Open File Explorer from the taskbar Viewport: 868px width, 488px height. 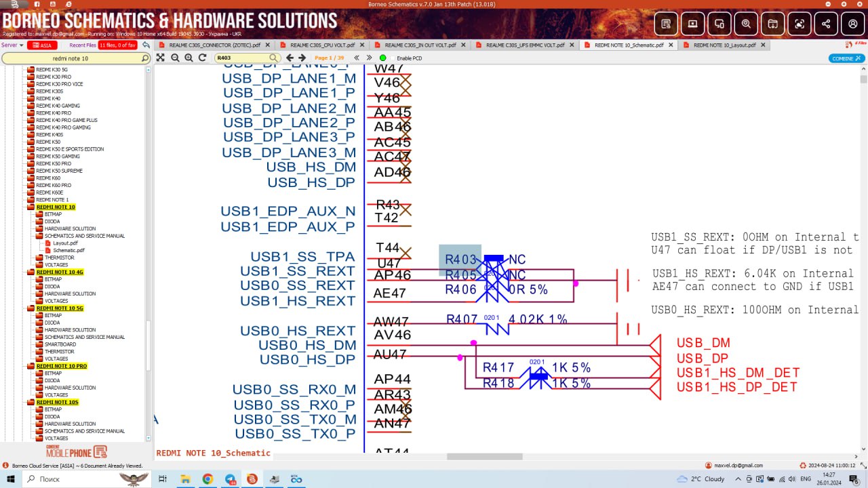point(184,479)
